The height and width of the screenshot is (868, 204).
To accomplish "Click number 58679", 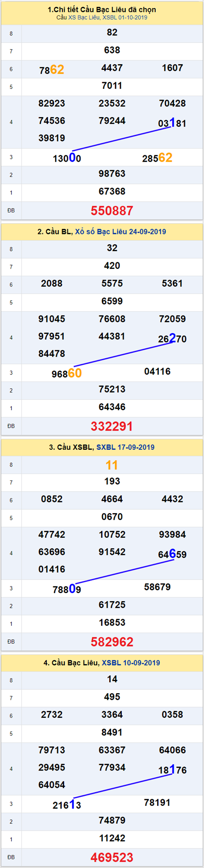I will (157, 587).
